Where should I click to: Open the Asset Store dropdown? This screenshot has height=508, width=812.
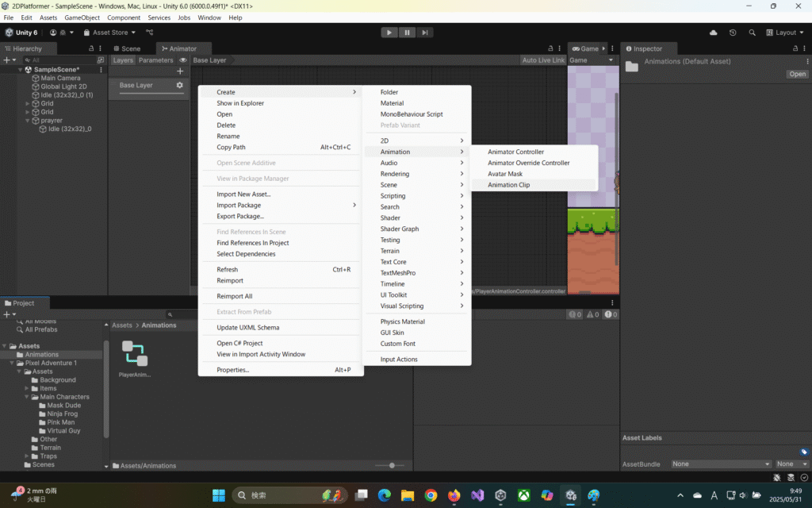point(109,32)
